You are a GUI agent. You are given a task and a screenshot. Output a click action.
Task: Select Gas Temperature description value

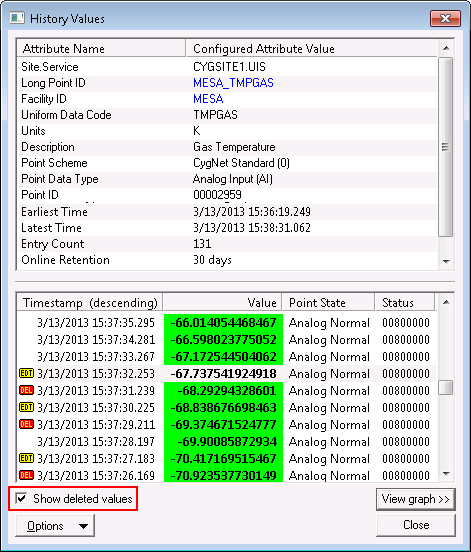[234, 147]
